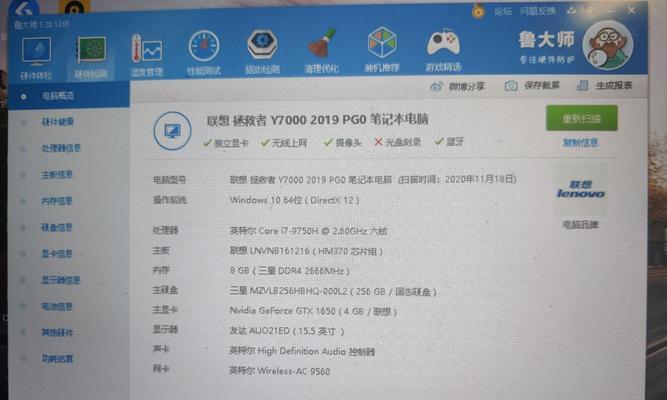The height and width of the screenshot is (400, 667).
Task: Open 问题反馈 feedback link
Action: coord(538,11)
